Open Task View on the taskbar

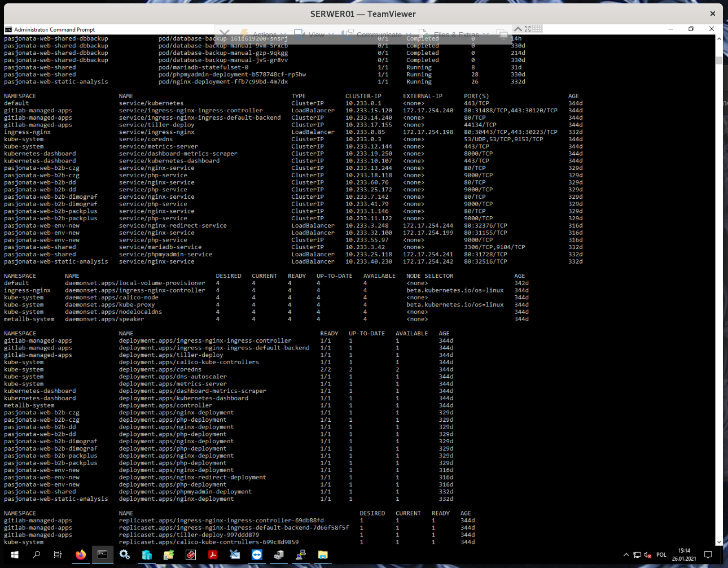point(58,555)
